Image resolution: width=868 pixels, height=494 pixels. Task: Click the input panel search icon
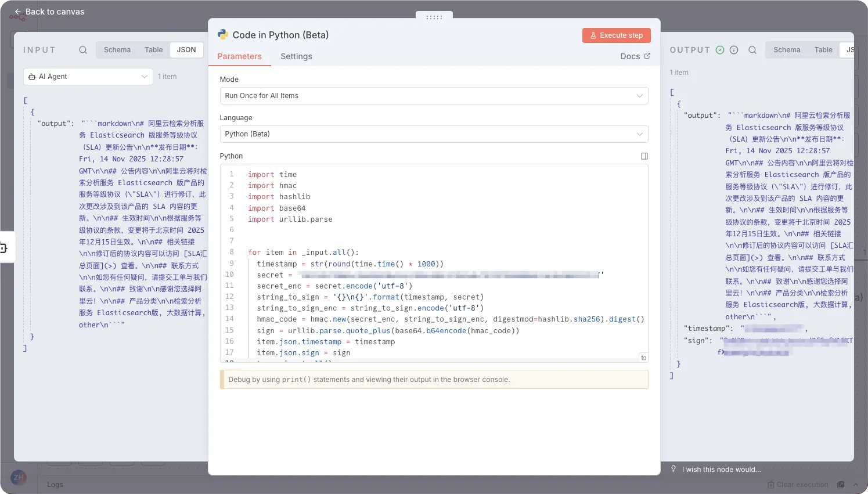[83, 50]
